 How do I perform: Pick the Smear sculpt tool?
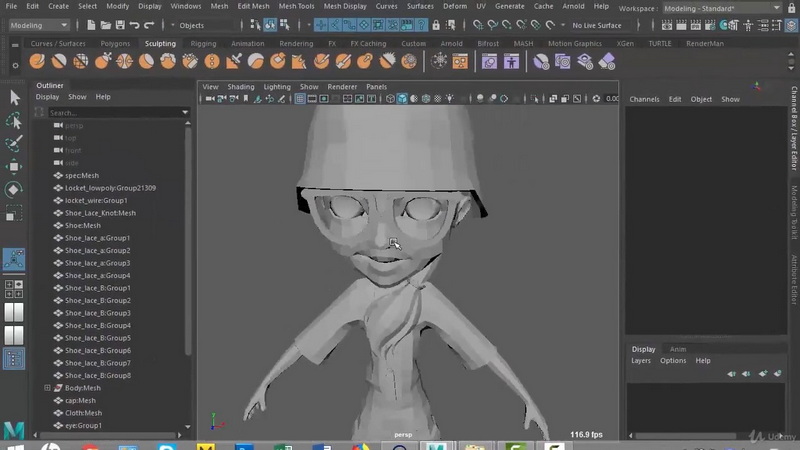[343, 62]
